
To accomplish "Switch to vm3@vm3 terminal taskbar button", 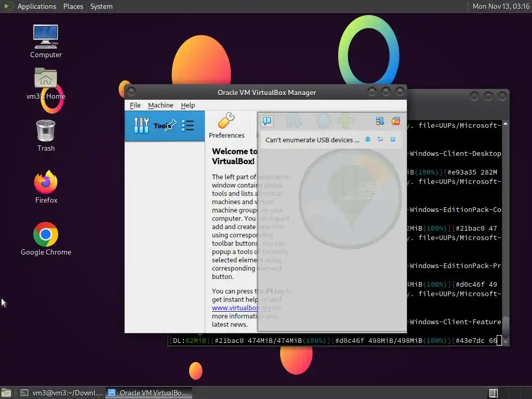I will [61, 393].
